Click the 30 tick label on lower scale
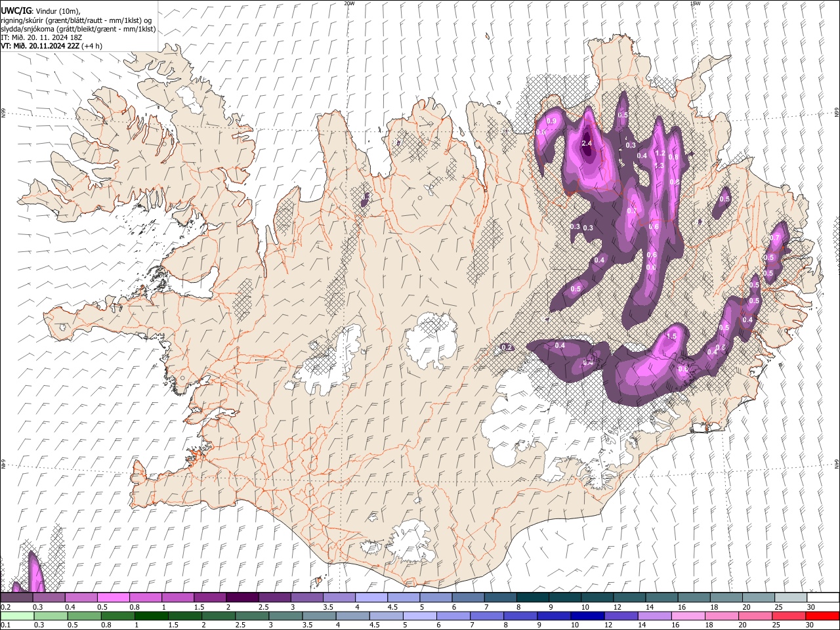Image resolution: width=840 pixels, height=630 pixels. tap(810, 625)
